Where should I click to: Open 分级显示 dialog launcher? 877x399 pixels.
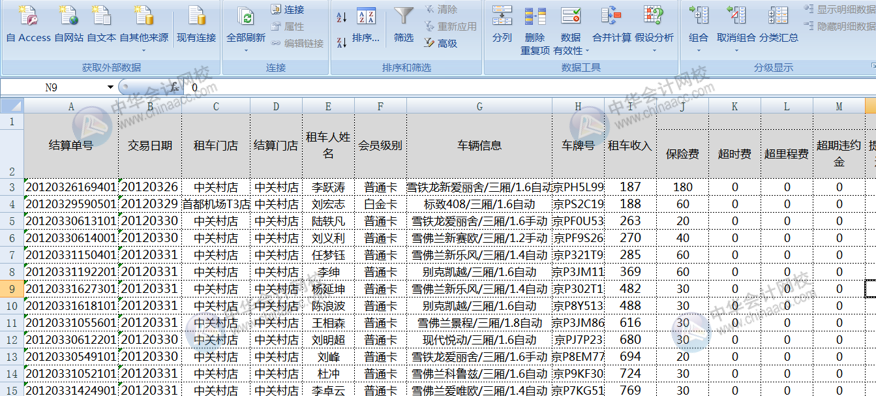tap(873, 67)
